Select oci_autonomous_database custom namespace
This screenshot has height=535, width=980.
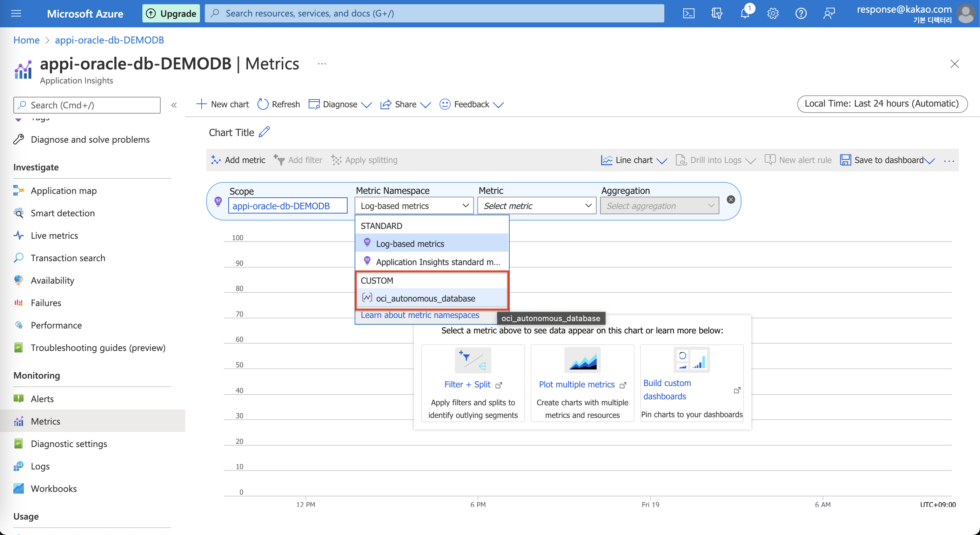click(432, 298)
